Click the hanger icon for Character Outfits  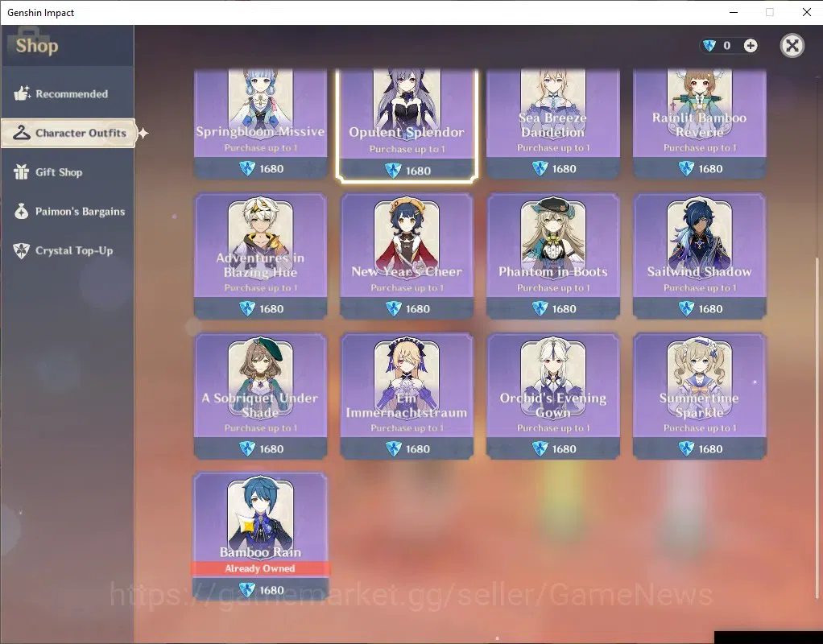22,133
